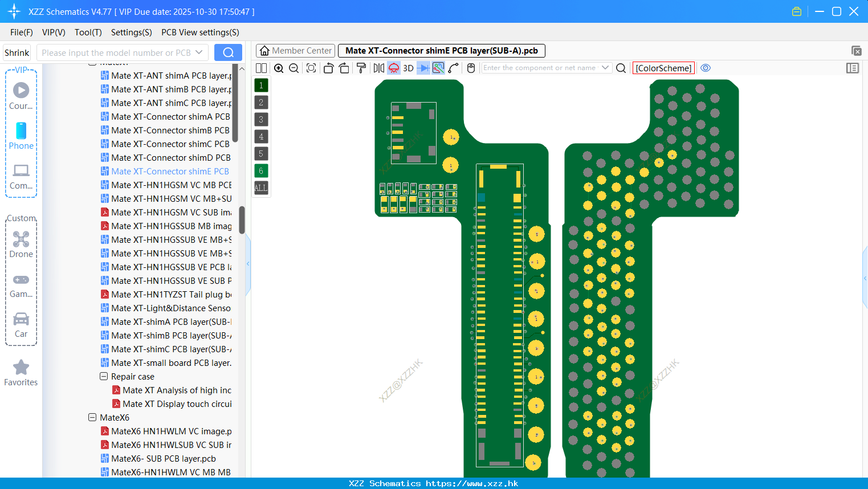Open PCB View settings(S) menu
Viewport: 868px width, 489px height.
(x=200, y=32)
